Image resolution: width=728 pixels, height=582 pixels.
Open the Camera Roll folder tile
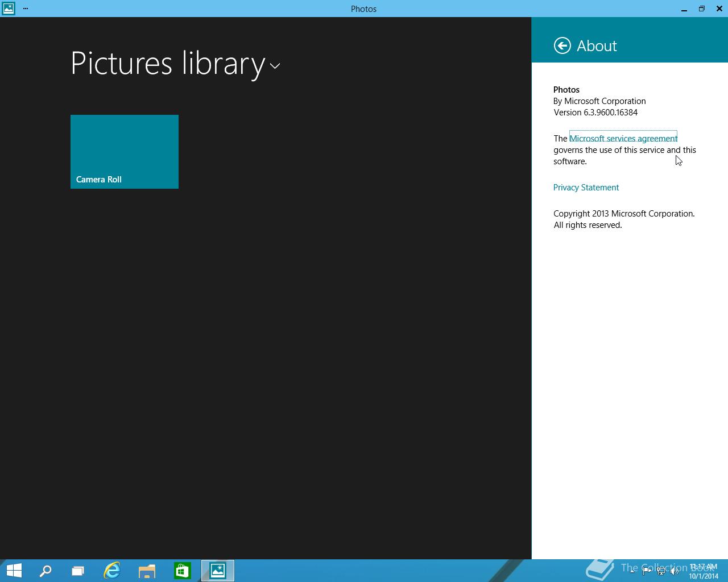[x=125, y=152]
